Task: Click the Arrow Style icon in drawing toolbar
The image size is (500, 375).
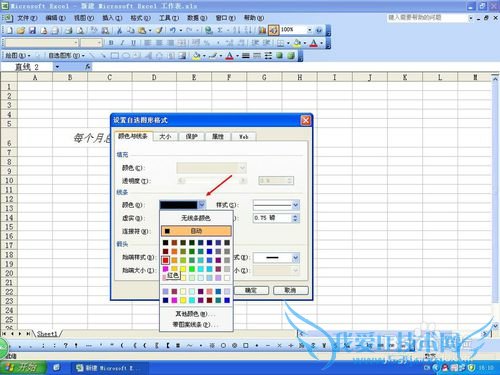Action: pos(268,56)
